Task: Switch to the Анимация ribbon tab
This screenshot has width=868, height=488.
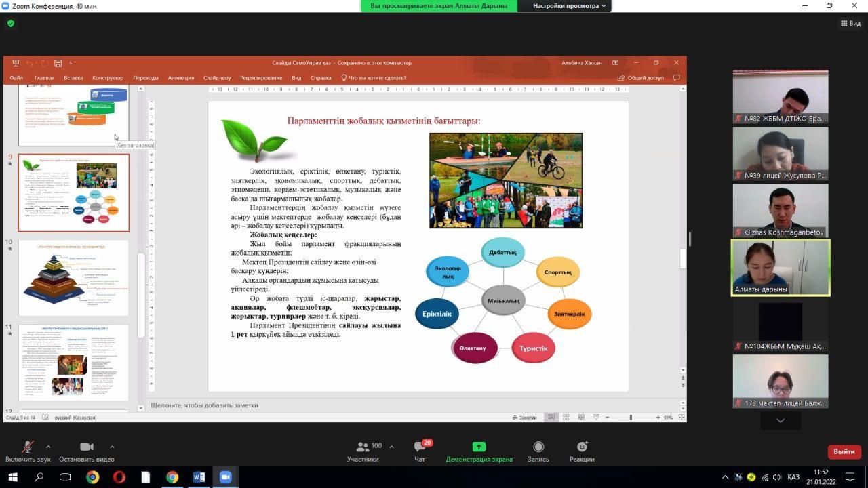Action: [x=180, y=78]
